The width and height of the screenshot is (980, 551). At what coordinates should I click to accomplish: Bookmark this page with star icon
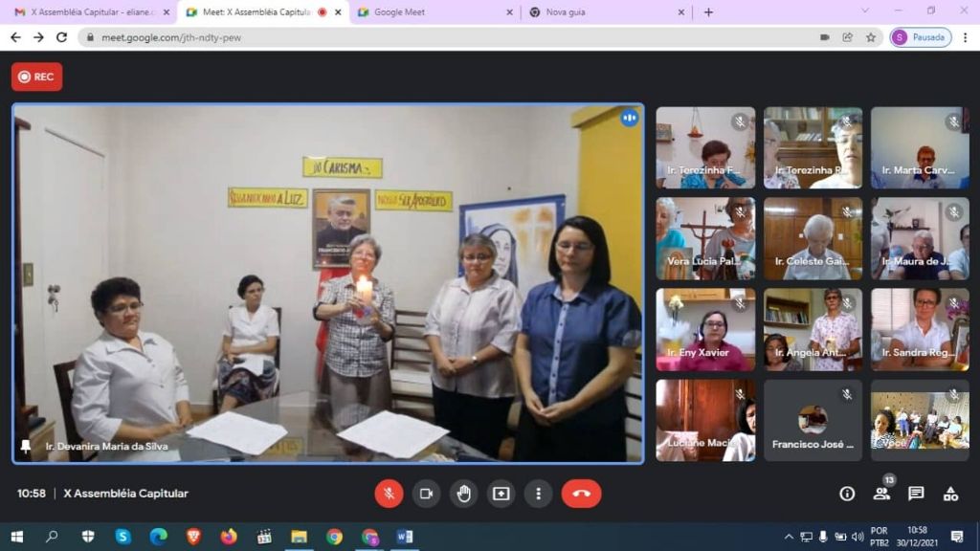click(871, 37)
